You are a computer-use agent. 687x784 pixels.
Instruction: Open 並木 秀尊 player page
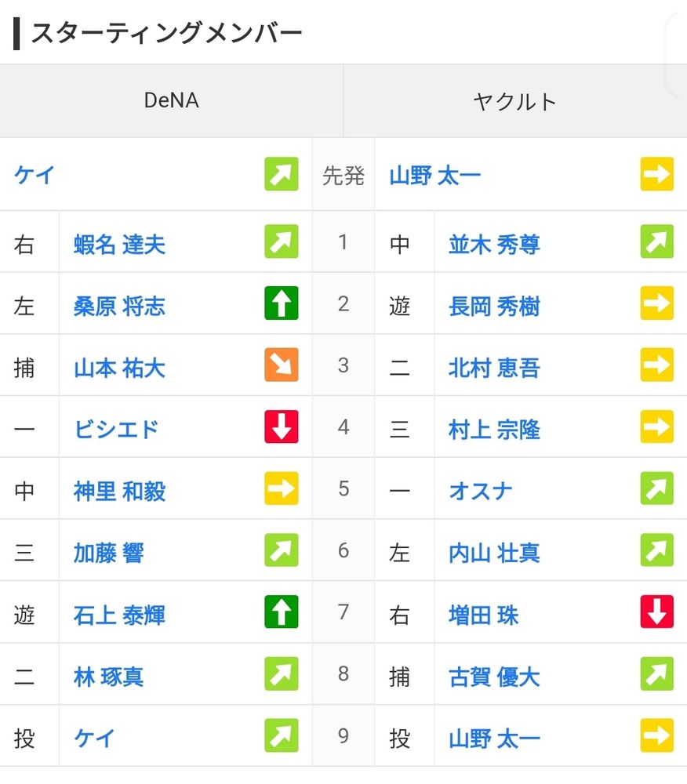(x=494, y=244)
